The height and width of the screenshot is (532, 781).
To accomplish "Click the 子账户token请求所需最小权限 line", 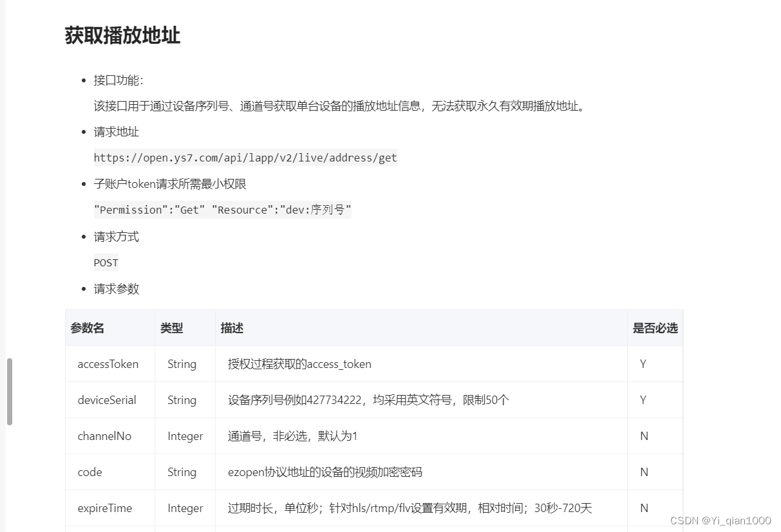I will [170, 184].
